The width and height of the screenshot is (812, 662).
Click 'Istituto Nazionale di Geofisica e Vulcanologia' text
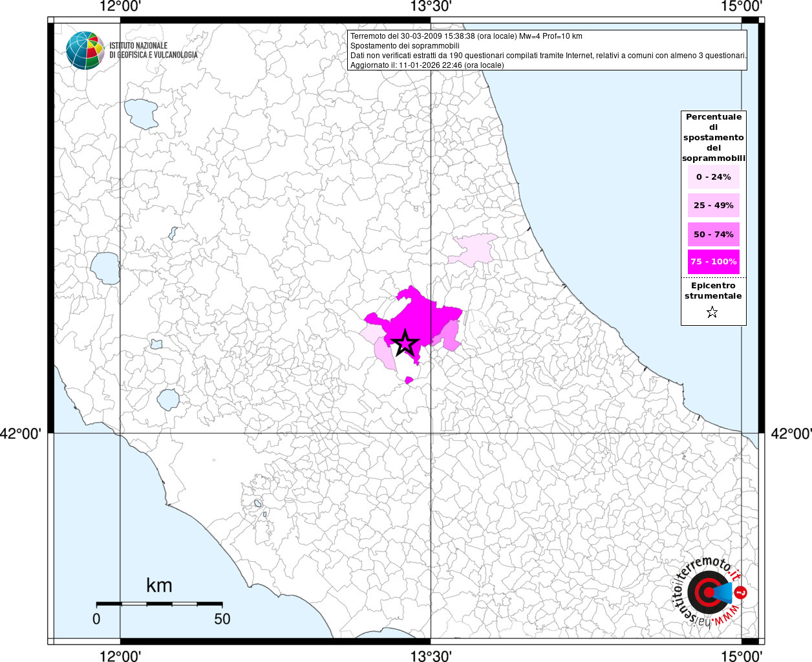click(x=153, y=50)
